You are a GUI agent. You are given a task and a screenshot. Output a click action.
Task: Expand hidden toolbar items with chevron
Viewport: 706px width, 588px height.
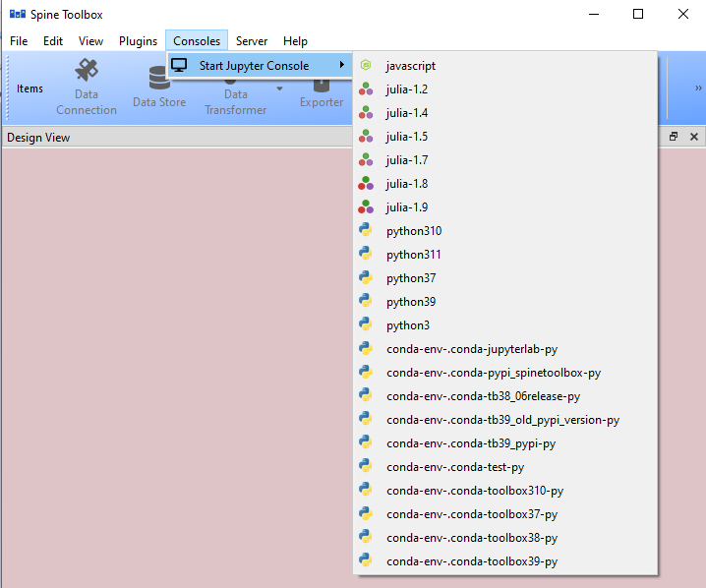pyautogui.click(x=698, y=88)
